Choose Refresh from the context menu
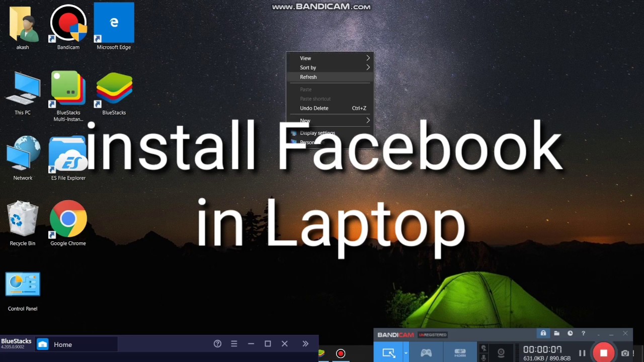The height and width of the screenshot is (362, 644). click(330, 77)
